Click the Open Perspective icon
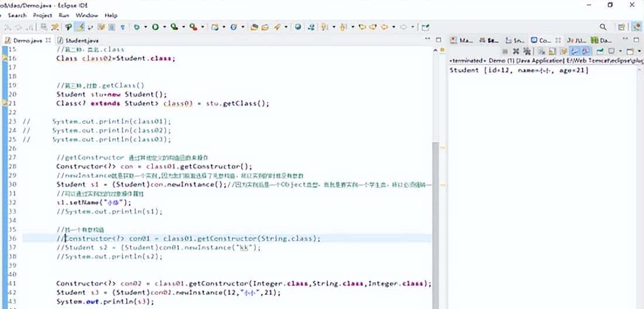 click(x=622, y=27)
